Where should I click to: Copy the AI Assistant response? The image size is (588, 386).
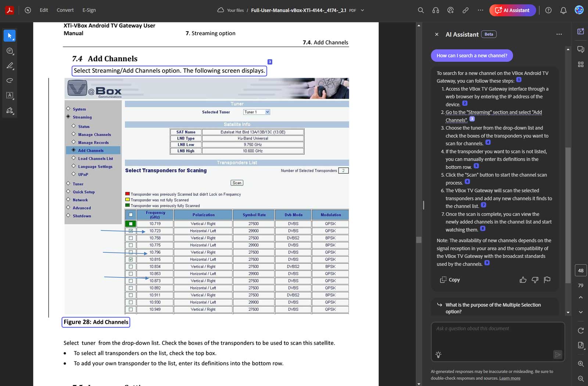click(450, 280)
